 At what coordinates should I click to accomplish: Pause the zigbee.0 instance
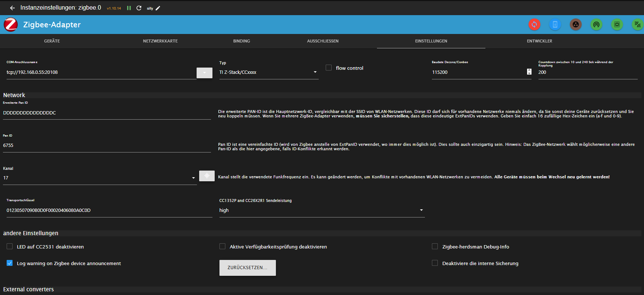pos(129,8)
